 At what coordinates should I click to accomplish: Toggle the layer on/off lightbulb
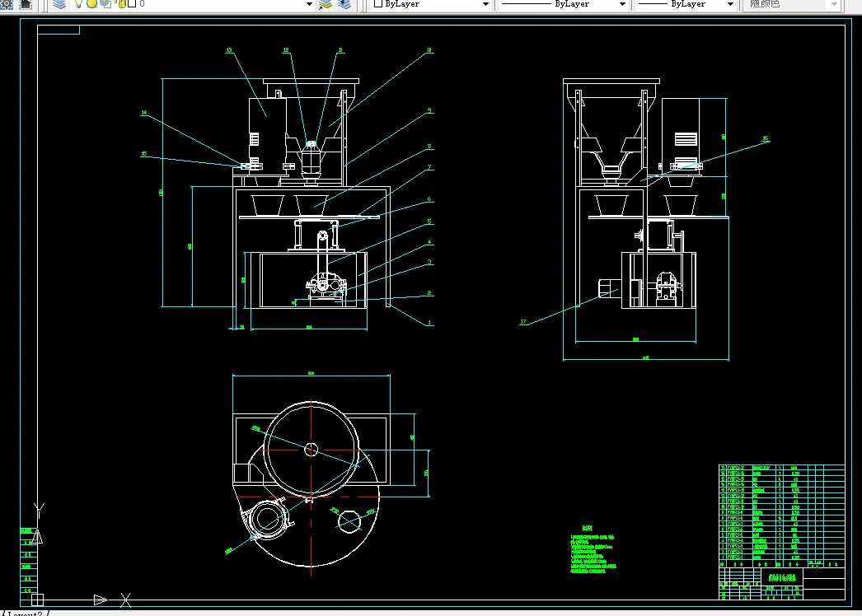(x=78, y=4)
